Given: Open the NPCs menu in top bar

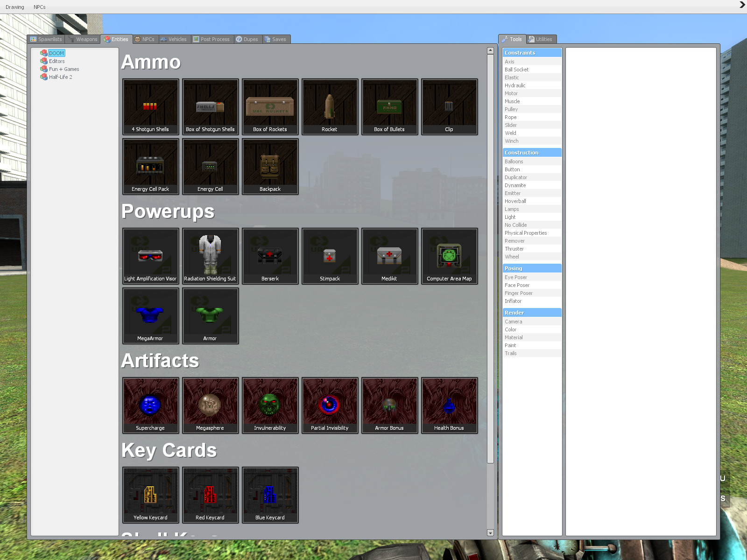Looking at the screenshot, I should pyautogui.click(x=40, y=7).
